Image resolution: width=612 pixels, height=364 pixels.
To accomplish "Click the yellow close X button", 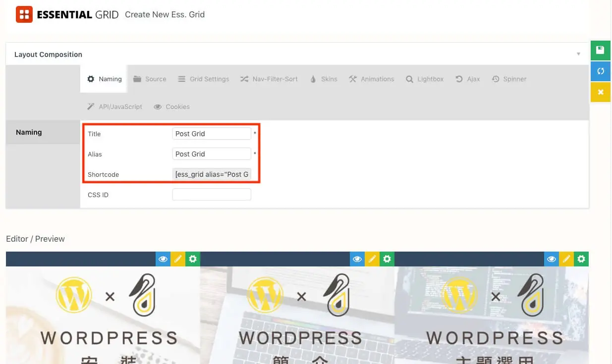I will 600,92.
